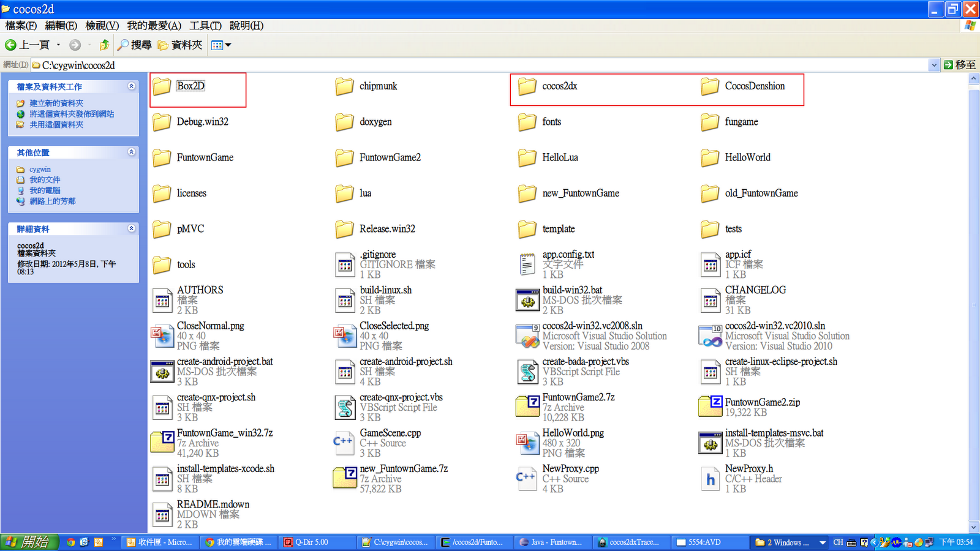The height and width of the screenshot is (551, 980).
Task: Open the CocosDenshion folder icon
Action: tap(710, 86)
